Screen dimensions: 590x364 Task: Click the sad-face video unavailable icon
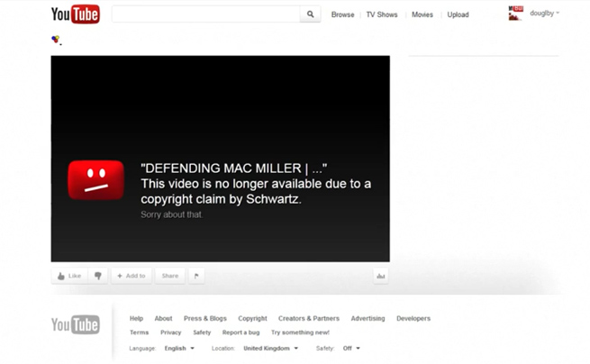click(96, 180)
